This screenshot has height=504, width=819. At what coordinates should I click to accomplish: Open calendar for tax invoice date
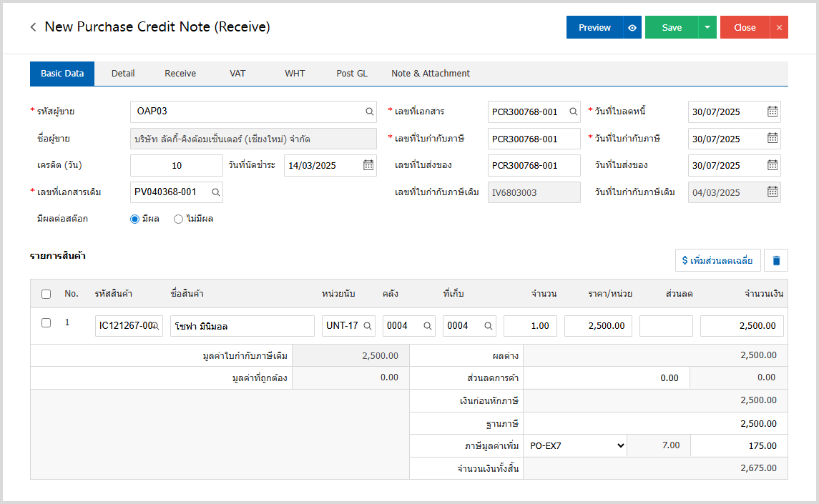tap(773, 139)
